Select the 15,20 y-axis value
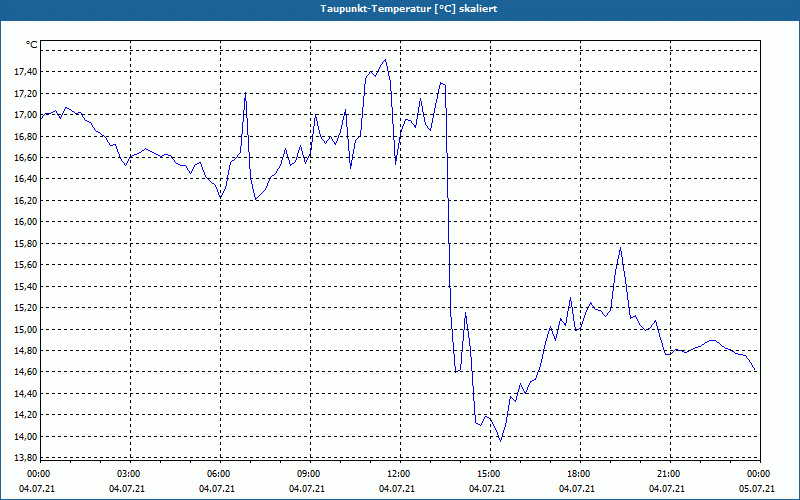800x500 pixels. tap(26, 308)
